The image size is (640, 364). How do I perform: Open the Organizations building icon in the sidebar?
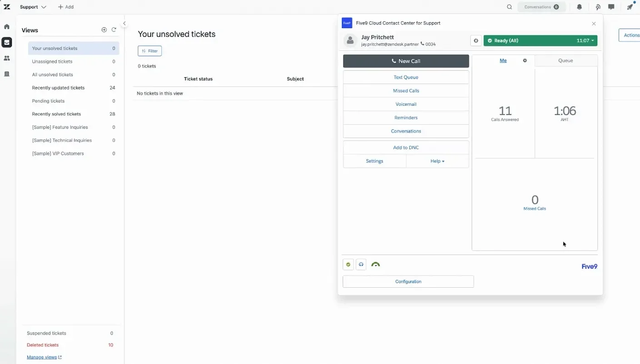click(7, 74)
